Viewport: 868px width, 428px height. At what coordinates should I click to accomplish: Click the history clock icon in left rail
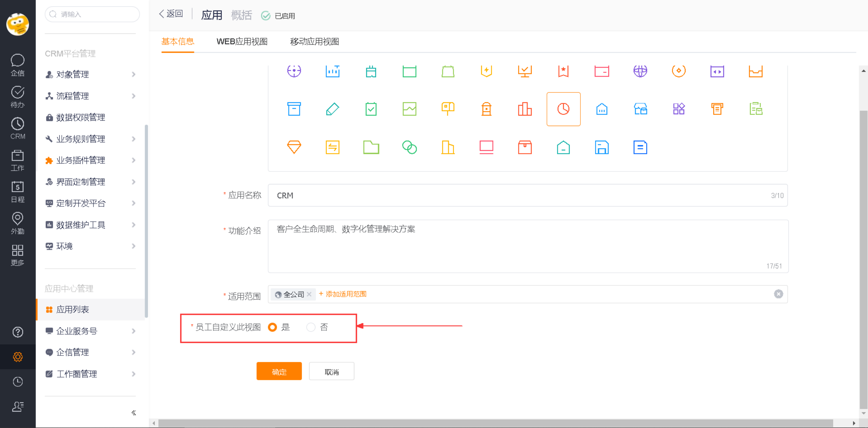[18, 382]
